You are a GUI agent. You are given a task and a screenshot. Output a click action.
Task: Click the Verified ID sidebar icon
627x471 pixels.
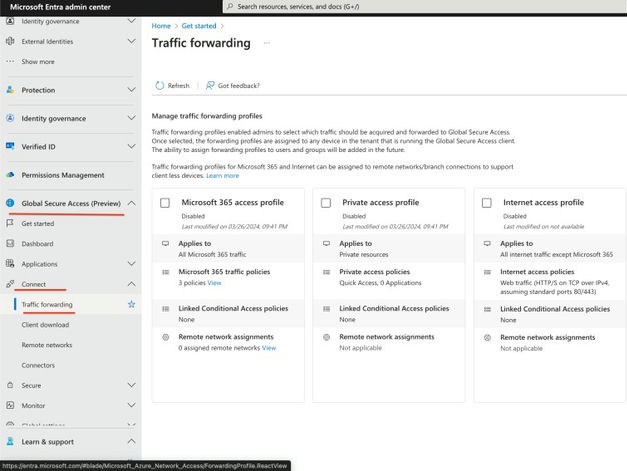[11, 147]
